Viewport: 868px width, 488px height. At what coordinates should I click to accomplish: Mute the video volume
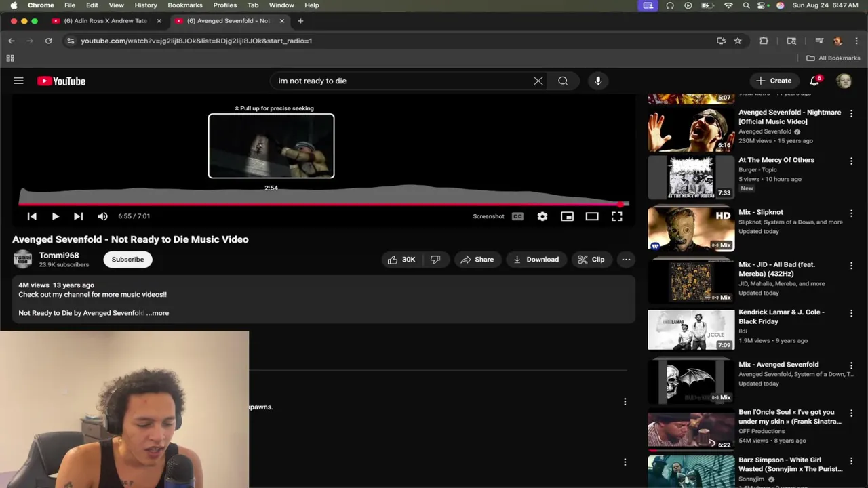(102, 216)
